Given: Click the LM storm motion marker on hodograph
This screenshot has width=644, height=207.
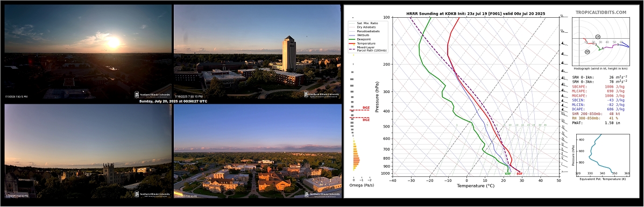Looking at the screenshot, I should click(x=598, y=37).
